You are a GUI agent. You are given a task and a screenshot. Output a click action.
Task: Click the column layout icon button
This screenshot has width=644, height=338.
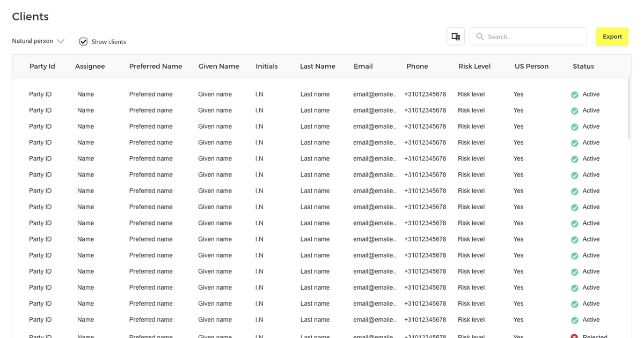tap(456, 36)
